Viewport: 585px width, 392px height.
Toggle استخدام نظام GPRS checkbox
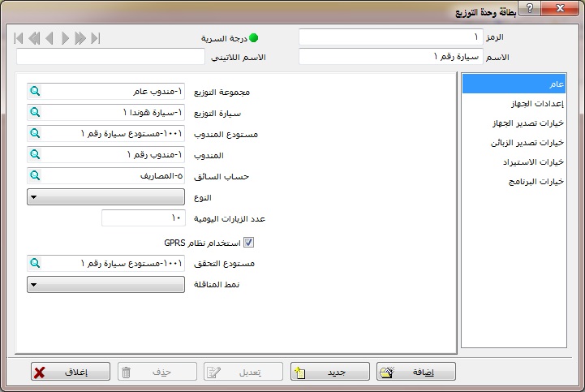point(248,242)
